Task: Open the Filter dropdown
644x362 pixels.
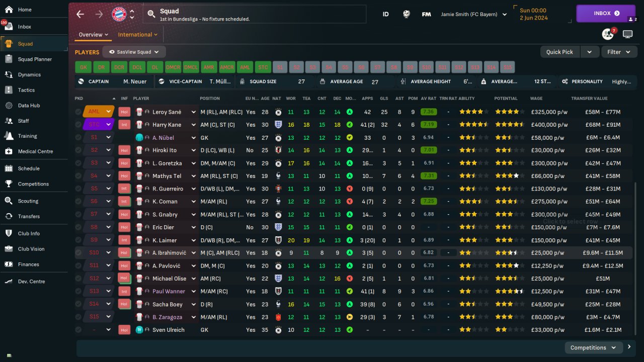Action: click(x=619, y=52)
